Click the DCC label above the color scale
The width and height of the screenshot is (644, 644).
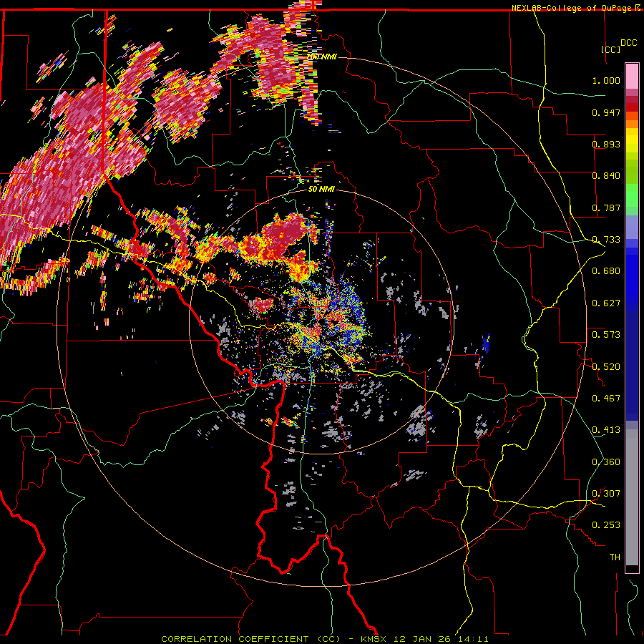coord(628,43)
